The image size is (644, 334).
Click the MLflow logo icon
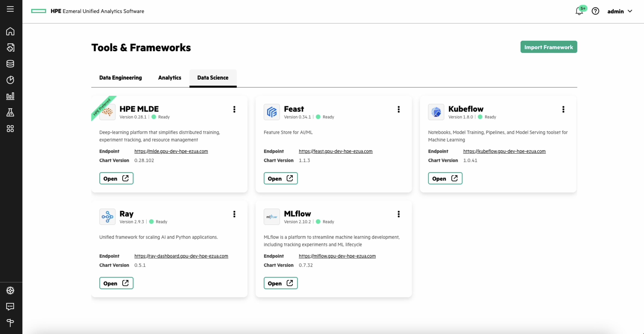(x=272, y=217)
